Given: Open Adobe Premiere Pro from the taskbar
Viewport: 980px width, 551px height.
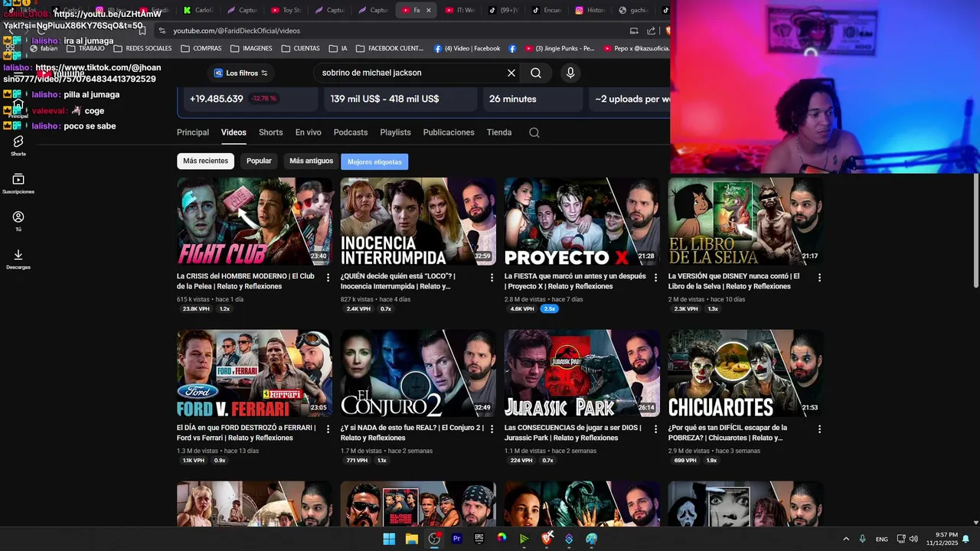Looking at the screenshot, I should coord(457,539).
